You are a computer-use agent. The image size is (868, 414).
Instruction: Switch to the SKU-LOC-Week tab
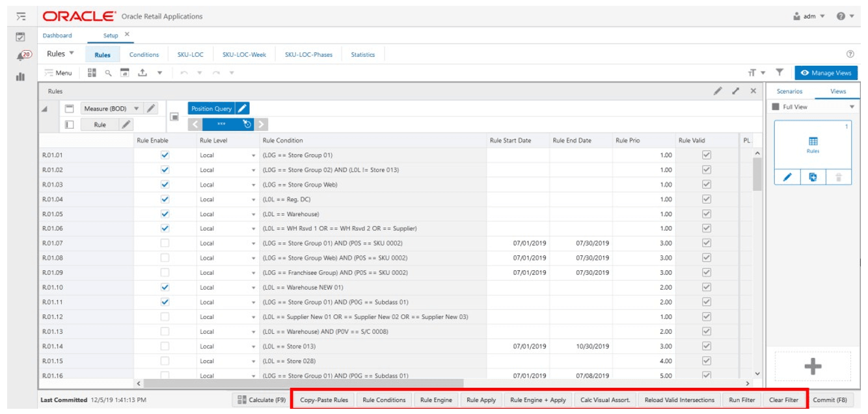(244, 55)
